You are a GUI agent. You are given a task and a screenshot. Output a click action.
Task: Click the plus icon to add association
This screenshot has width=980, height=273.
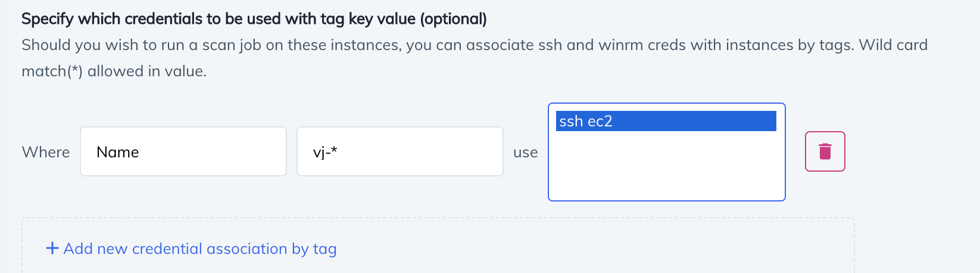[x=52, y=248]
